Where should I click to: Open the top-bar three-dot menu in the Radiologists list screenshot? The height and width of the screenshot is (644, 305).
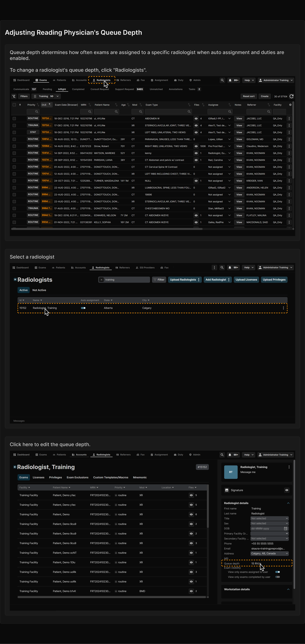point(214,267)
